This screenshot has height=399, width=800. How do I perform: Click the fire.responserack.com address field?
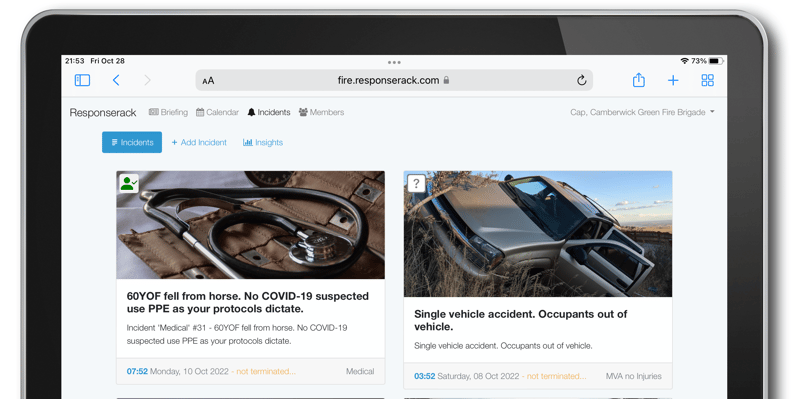point(394,80)
